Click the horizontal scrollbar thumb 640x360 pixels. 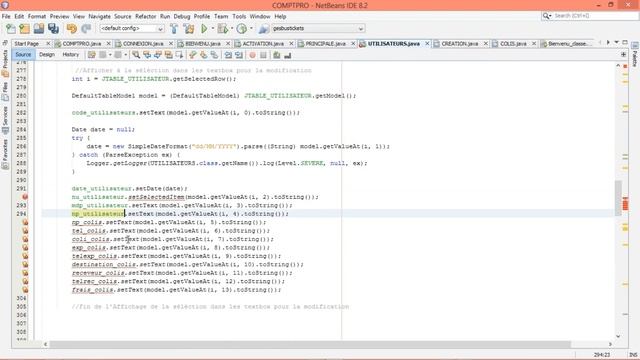point(310,344)
